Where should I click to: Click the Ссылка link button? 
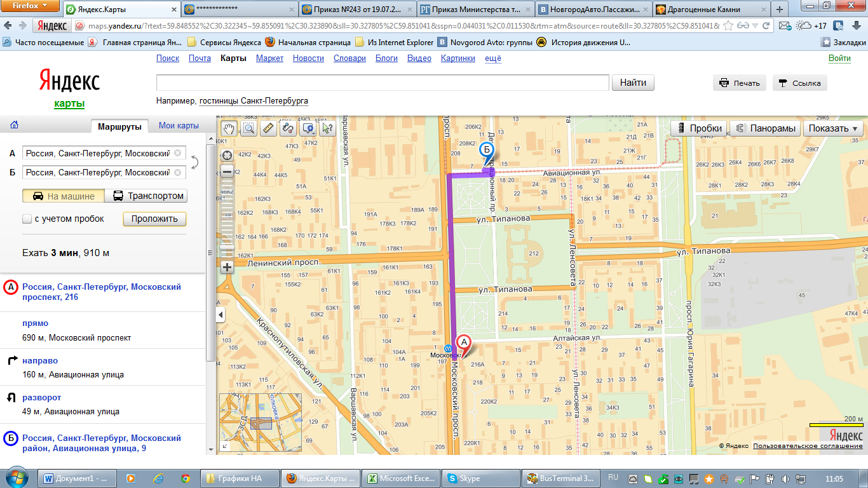[800, 83]
